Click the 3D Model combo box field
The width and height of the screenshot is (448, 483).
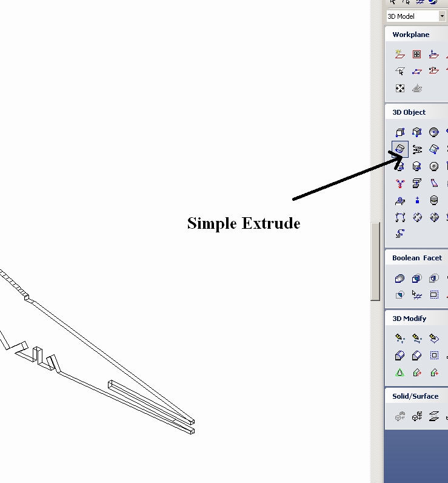412,16
